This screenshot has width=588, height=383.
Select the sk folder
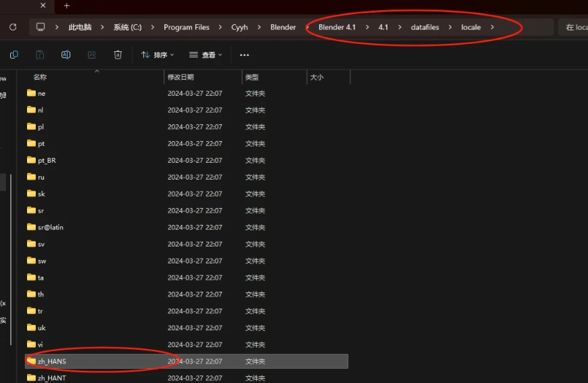(187, 194)
